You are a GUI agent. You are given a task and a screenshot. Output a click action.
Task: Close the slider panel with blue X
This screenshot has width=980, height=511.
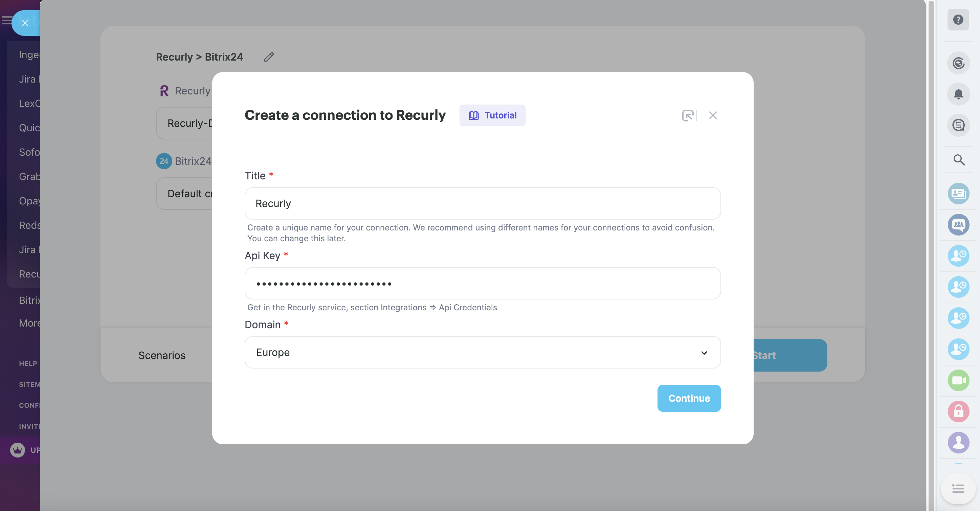click(x=25, y=23)
